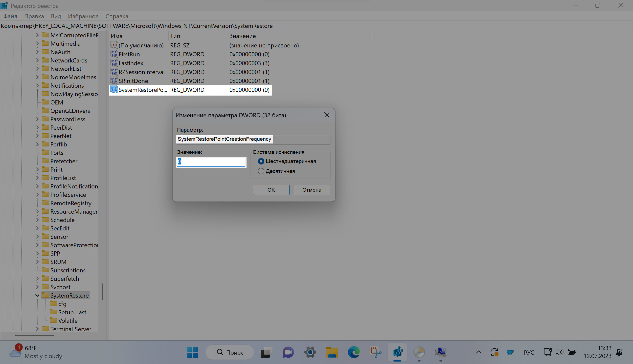Screen dimensions: 633x364
Task: Sort by the Имя column header
Action: (x=139, y=36)
